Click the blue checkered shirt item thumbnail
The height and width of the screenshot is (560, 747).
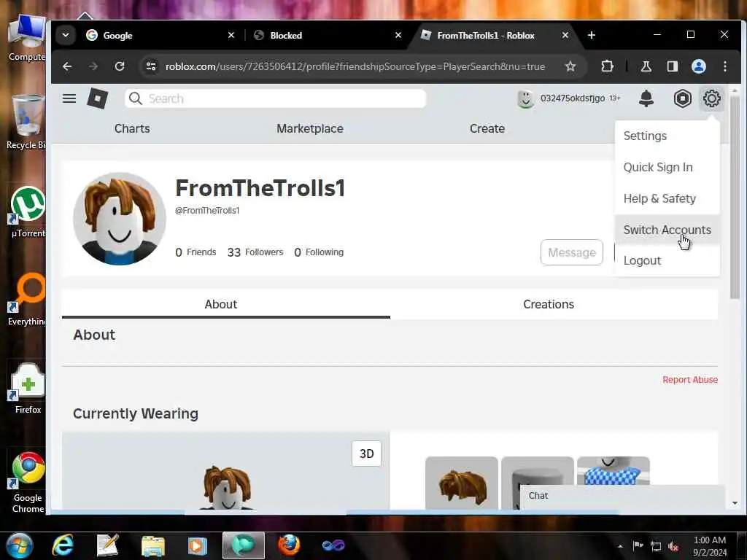(x=613, y=471)
